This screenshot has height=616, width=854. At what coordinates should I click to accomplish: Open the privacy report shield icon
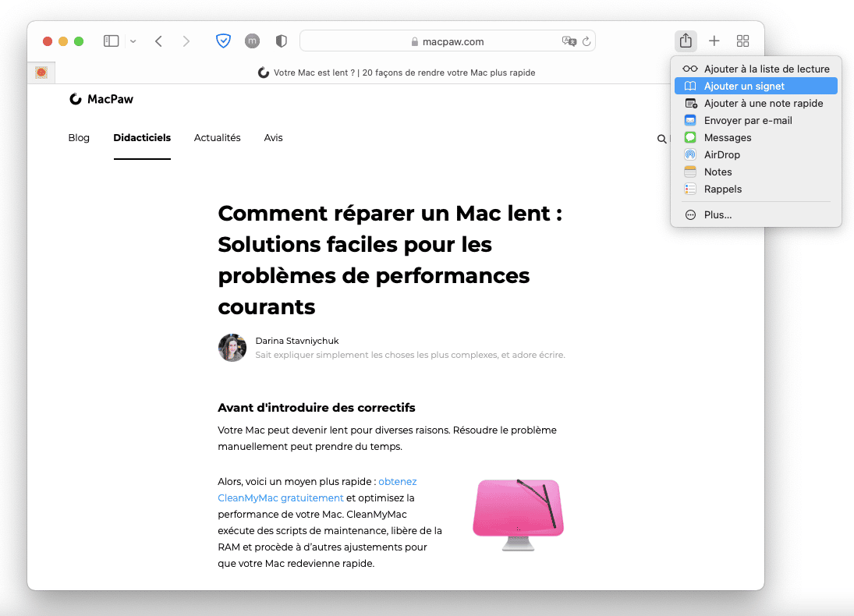(x=282, y=41)
